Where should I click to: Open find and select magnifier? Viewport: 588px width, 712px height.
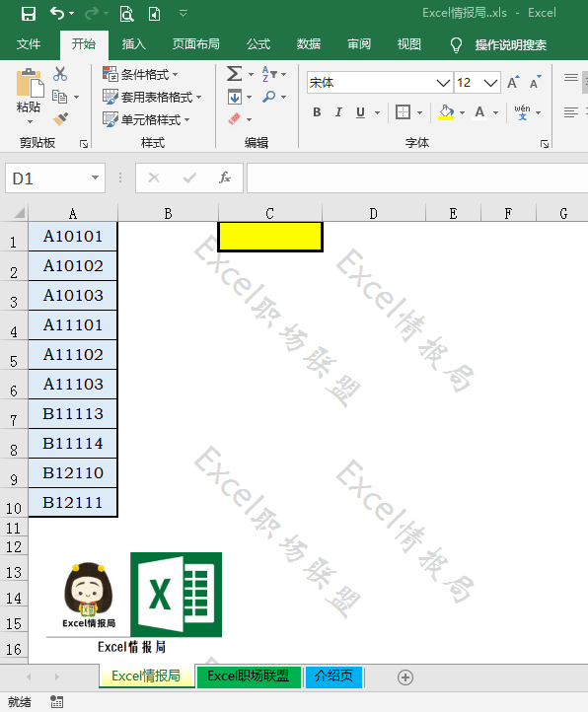click(x=269, y=97)
